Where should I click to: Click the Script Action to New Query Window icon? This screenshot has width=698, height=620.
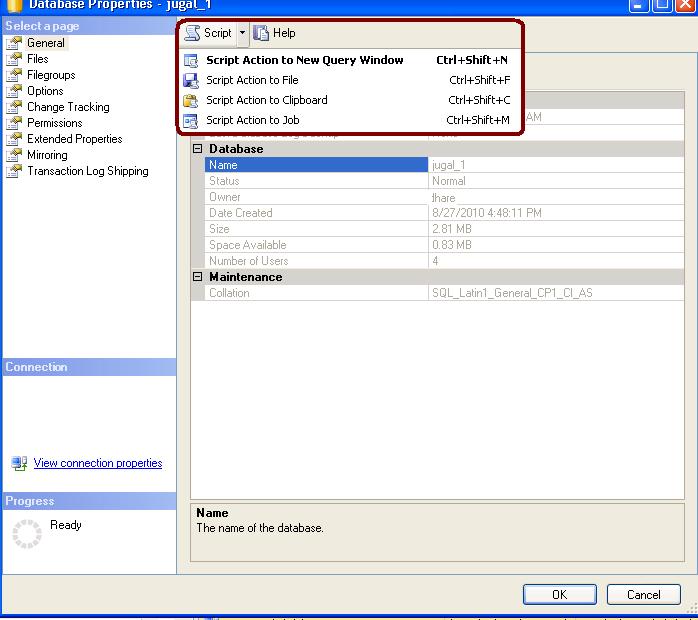[x=191, y=60]
